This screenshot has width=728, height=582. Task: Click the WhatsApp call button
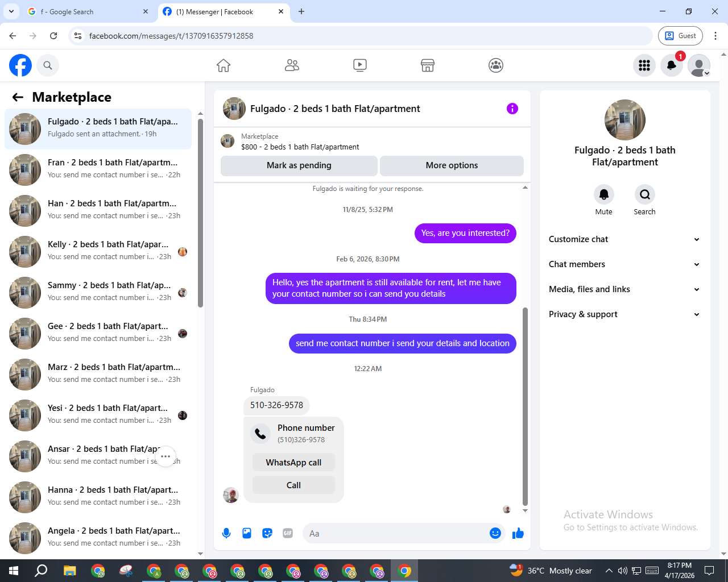click(x=293, y=463)
